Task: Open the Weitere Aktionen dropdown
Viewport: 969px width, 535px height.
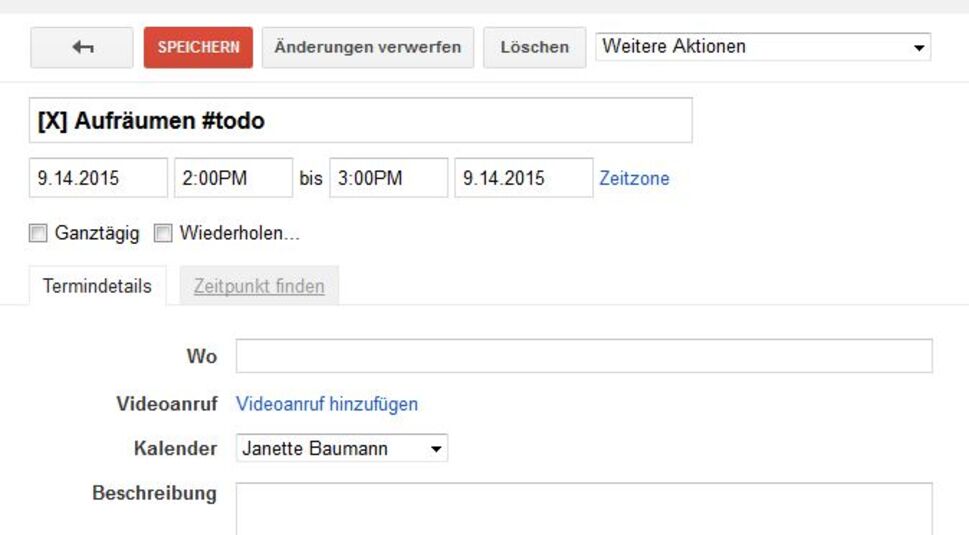Action: click(762, 47)
